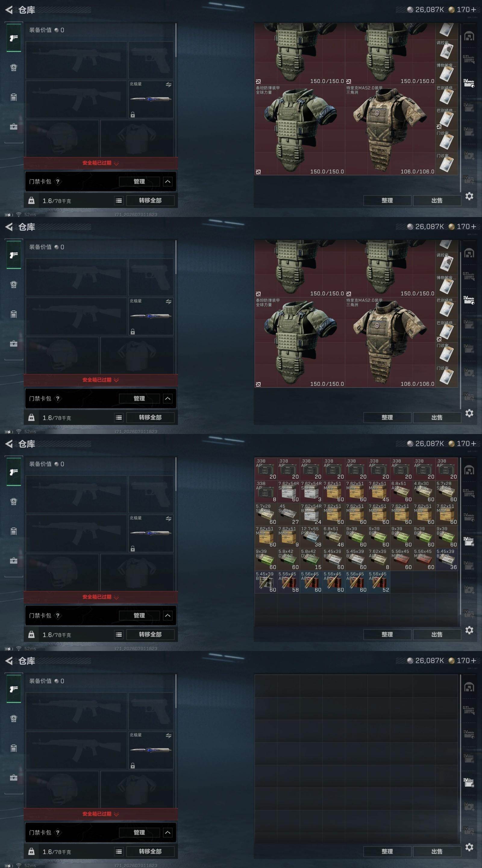Expand the 安全箱已过期 banner, empty-grid screen
482x868 pixels.
click(x=101, y=814)
